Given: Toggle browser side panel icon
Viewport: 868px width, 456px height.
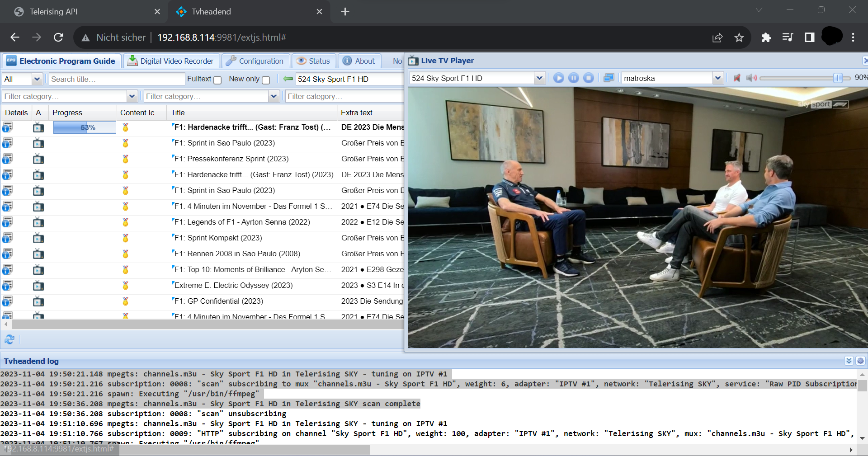Looking at the screenshot, I should pos(809,38).
